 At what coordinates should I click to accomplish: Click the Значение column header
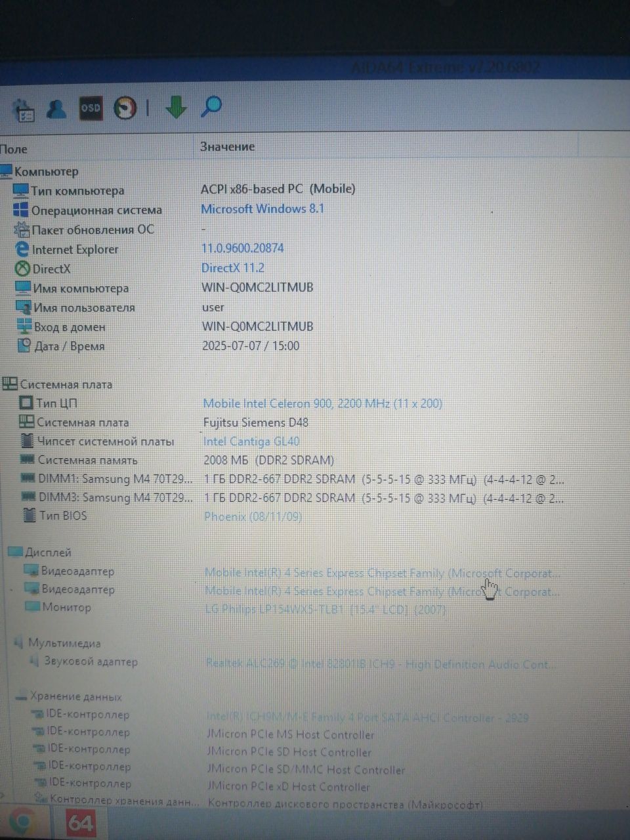(228, 147)
